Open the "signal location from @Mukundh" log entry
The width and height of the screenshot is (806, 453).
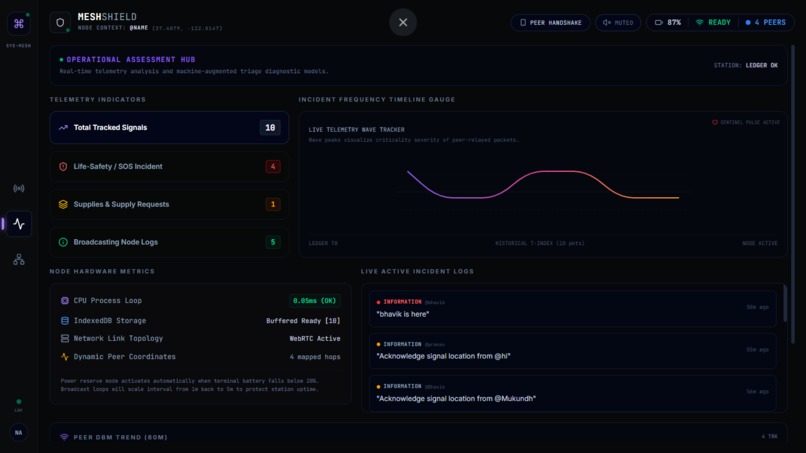coord(573,393)
